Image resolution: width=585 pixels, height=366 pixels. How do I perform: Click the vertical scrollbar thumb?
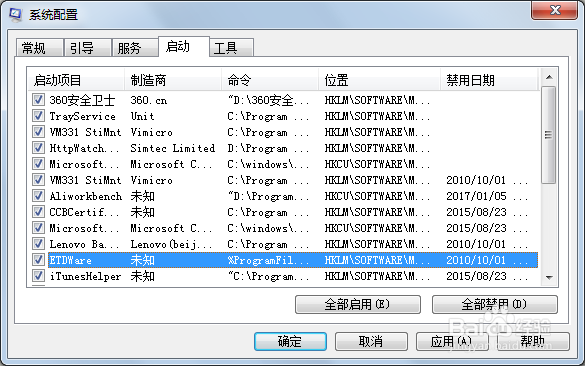(548, 135)
